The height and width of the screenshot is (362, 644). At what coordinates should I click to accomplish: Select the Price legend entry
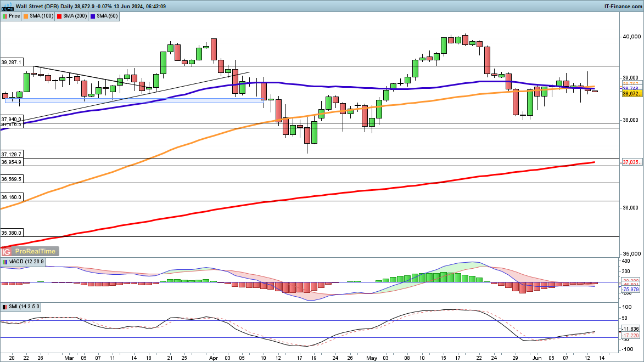(11, 16)
